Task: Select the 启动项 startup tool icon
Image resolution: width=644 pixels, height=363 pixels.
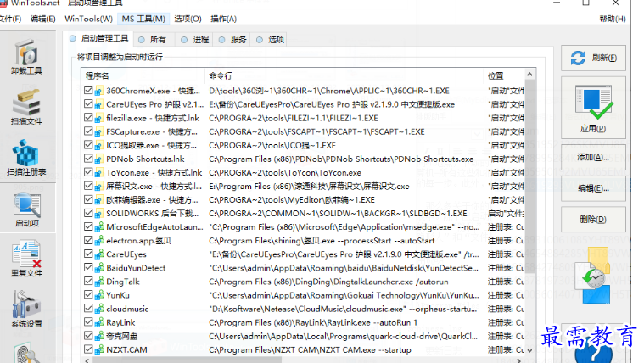Action: point(26,209)
